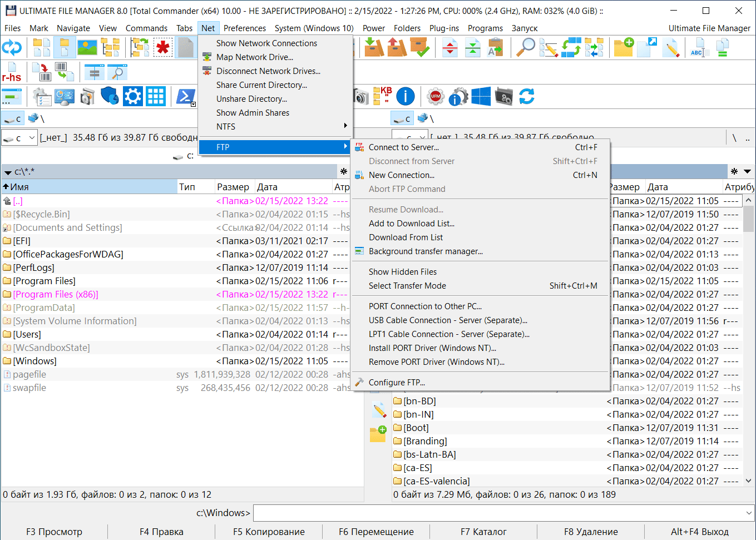Click the command line input field
Image resolution: width=756 pixels, height=540 pixels.
pyautogui.click(x=498, y=513)
